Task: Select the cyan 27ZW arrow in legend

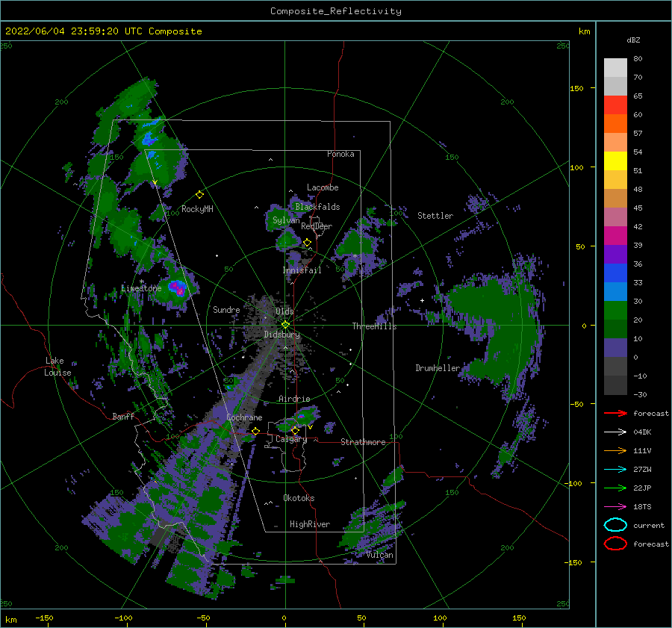Action: tap(615, 470)
